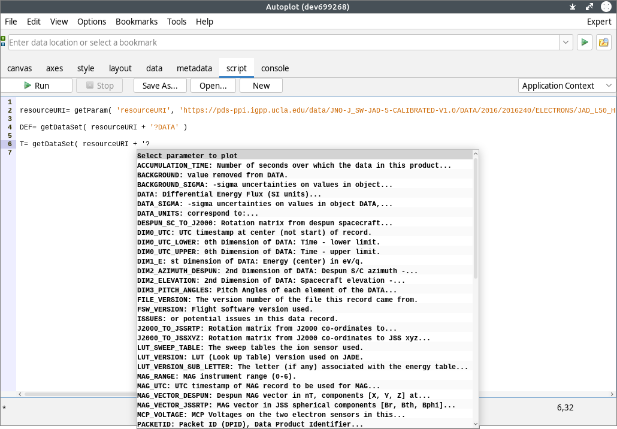Open the Application Context dropdown
617x429 pixels.
pos(567,85)
